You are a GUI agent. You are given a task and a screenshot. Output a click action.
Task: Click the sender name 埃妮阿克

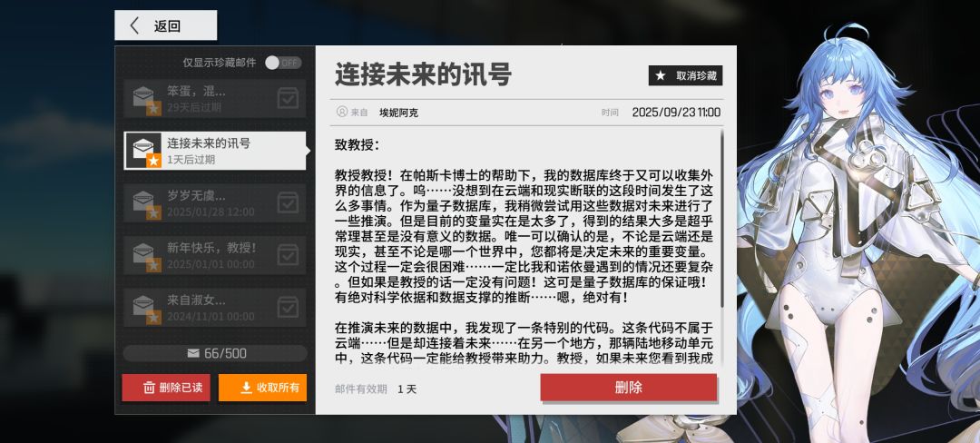[x=398, y=113]
